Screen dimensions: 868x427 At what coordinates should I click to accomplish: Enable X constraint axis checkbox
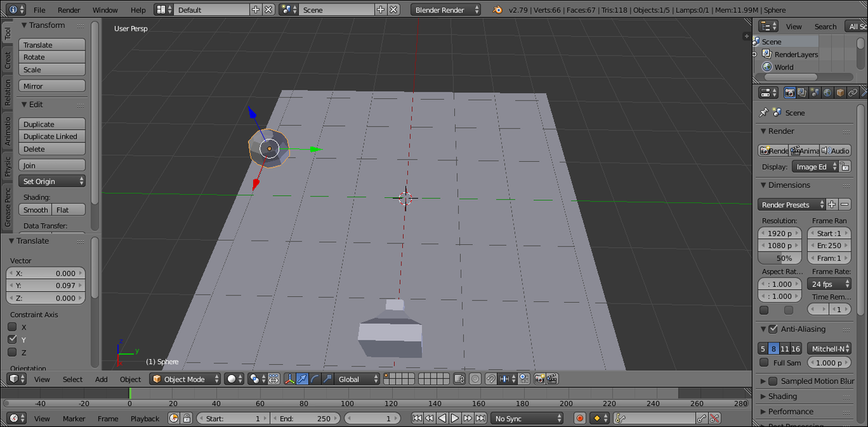coord(12,327)
